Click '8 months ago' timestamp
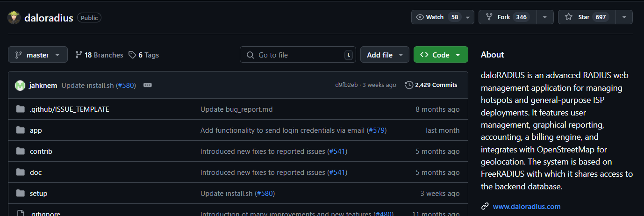 click(x=437, y=109)
